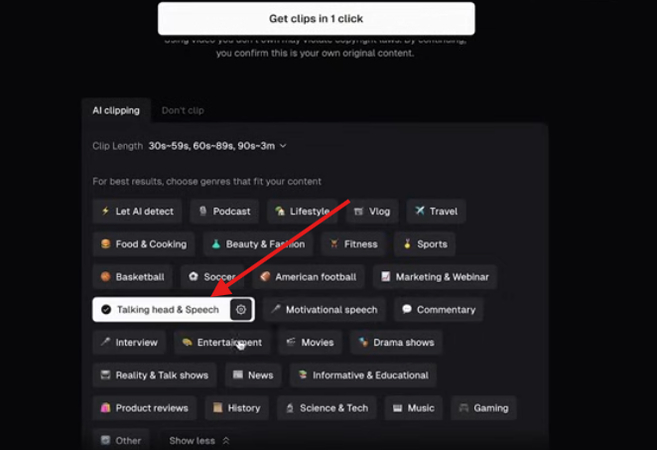The width and height of the screenshot is (657, 450).
Task: Select the Motivational speech genre
Action: click(x=324, y=310)
